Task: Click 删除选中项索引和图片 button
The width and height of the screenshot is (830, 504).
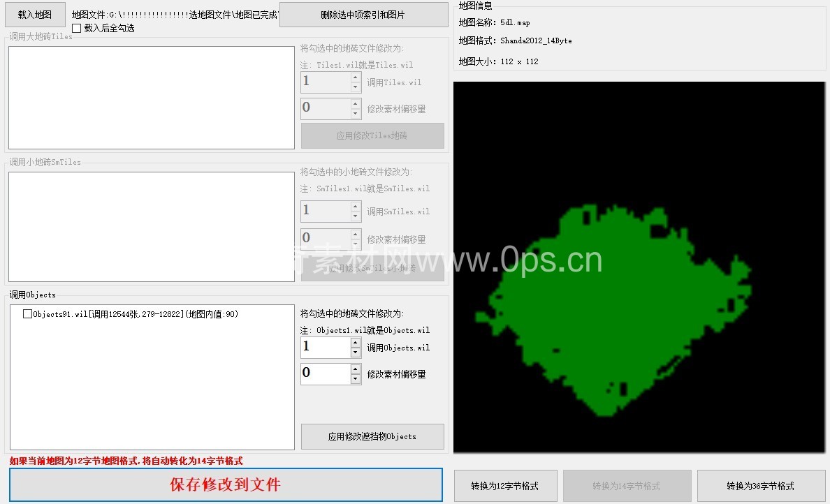Action: (x=363, y=15)
